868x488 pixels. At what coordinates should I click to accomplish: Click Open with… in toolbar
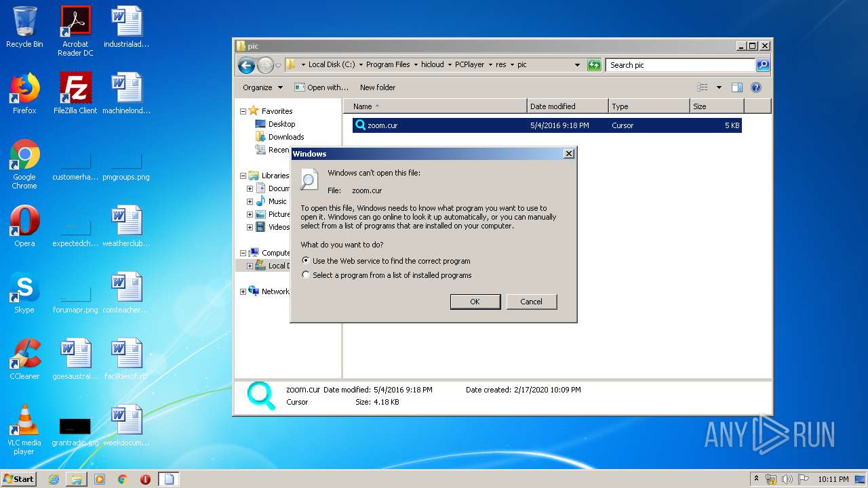pyautogui.click(x=321, y=87)
